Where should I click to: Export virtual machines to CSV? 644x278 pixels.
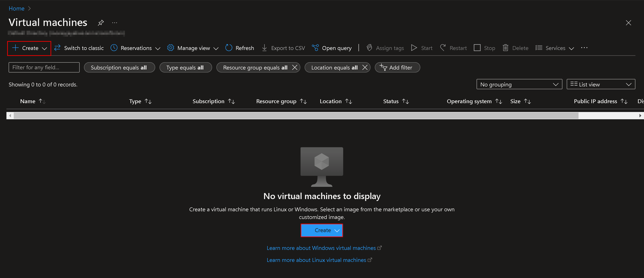click(x=283, y=48)
